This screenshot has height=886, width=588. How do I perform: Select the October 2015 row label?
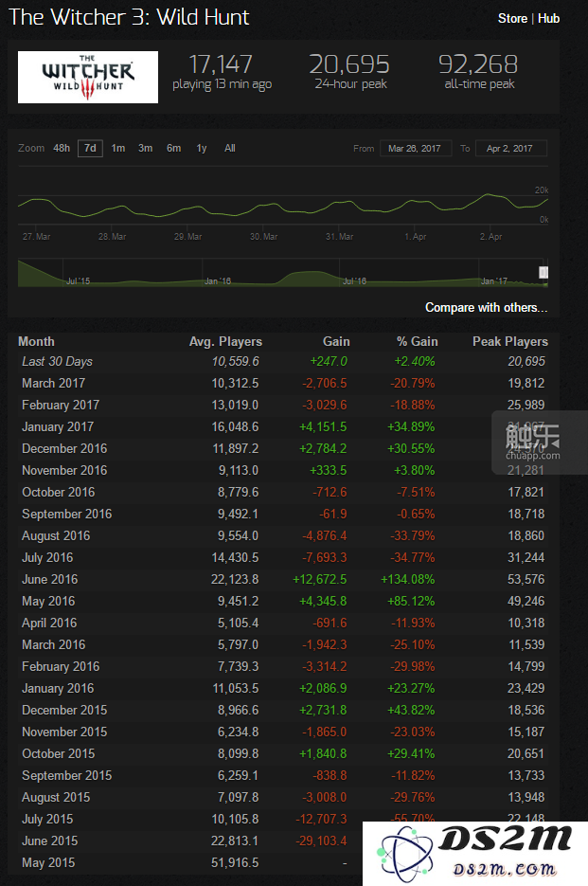click(x=58, y=753)
